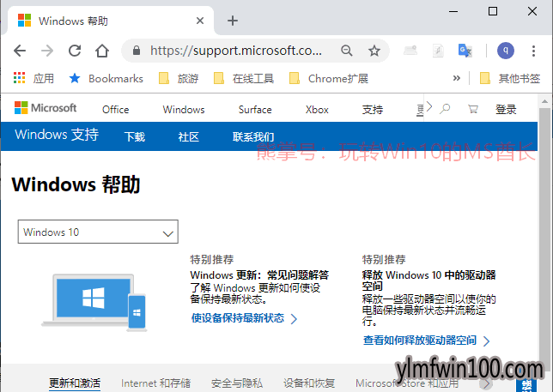The height and width of the screenshot is (392, 553).
Task: Open the 旅游 bookmark folder
Action: (x=179, y=78)
